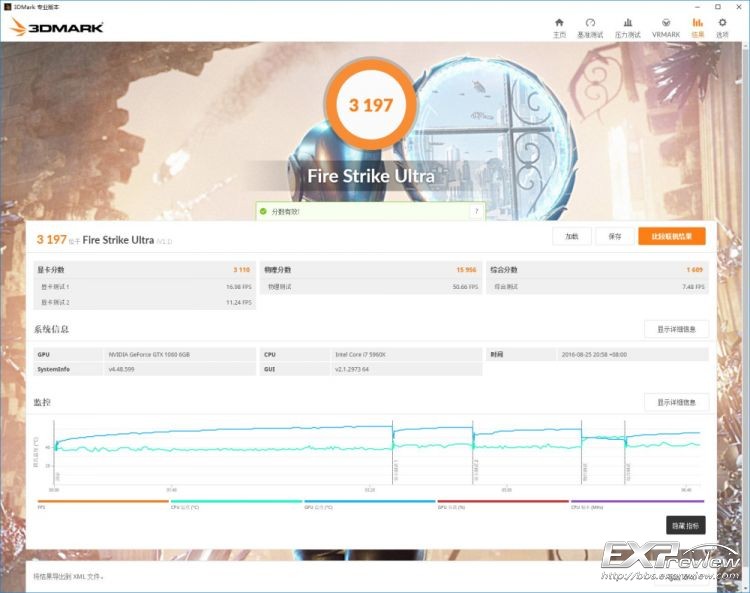
Task: Click the green score-valid check icon
Action: [263, 211]
